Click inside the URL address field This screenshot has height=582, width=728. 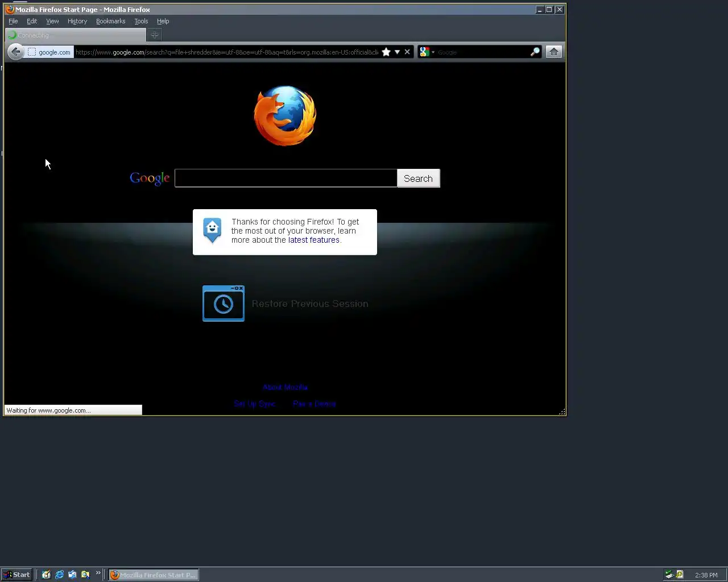[x=226, y=52]
